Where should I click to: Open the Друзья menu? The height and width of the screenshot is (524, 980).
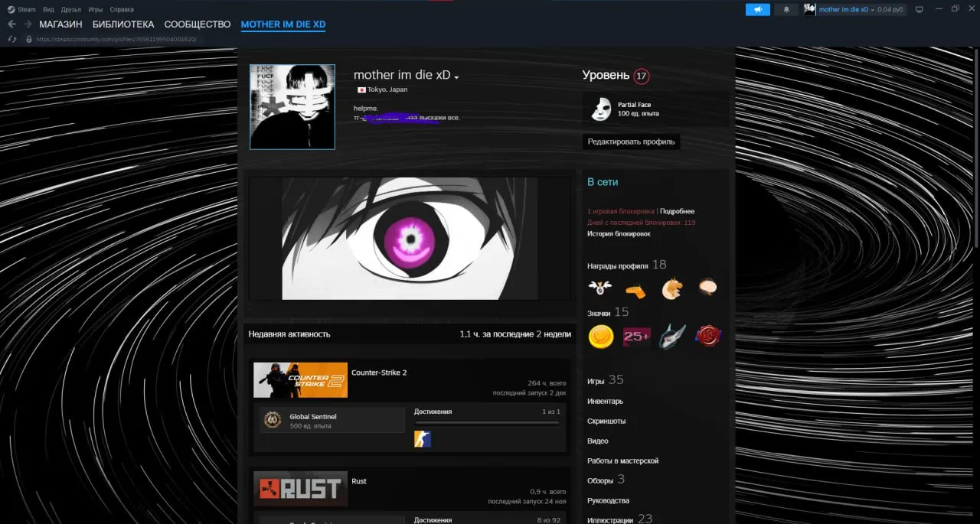pyautogui.click(x=71, y=9)
